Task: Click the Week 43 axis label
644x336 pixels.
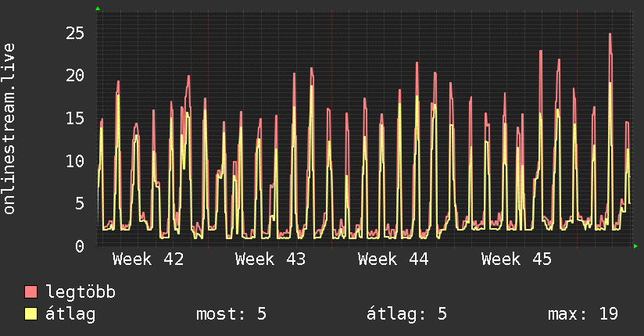Action: (270, 259)
